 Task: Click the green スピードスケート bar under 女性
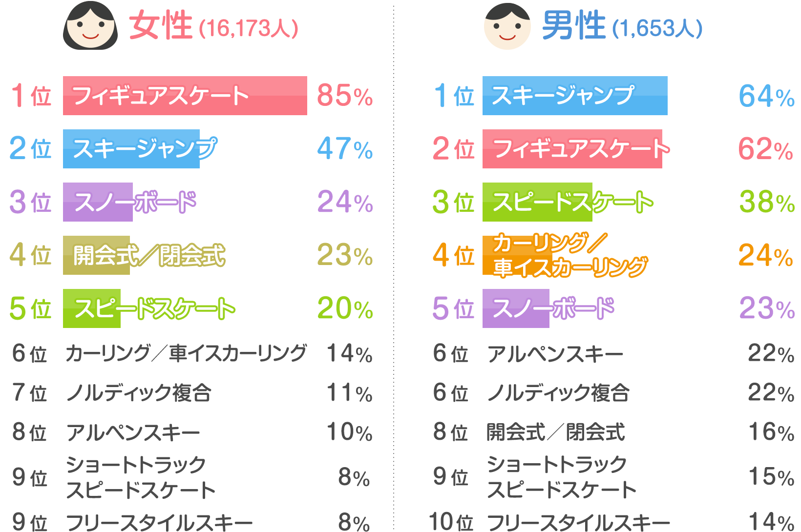(92, 308)
